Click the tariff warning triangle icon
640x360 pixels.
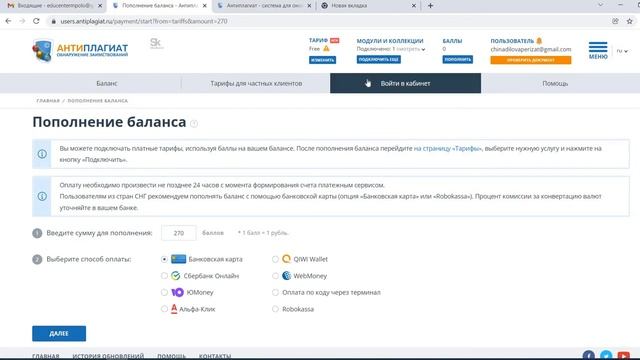coord(326,49)
